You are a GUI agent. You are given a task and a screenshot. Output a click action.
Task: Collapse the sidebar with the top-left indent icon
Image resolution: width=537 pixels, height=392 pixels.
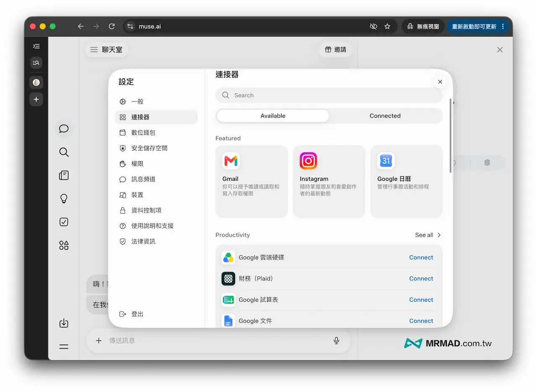coord(36,46)
